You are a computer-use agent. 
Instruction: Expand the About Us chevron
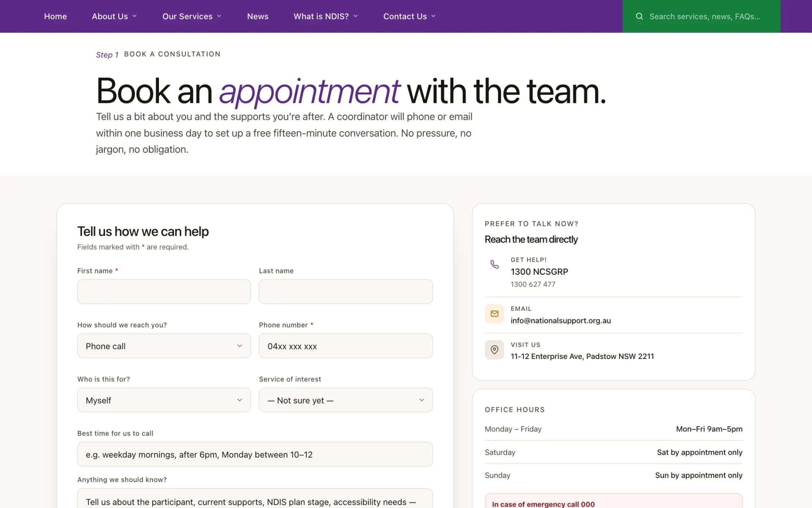click(134, 16)
